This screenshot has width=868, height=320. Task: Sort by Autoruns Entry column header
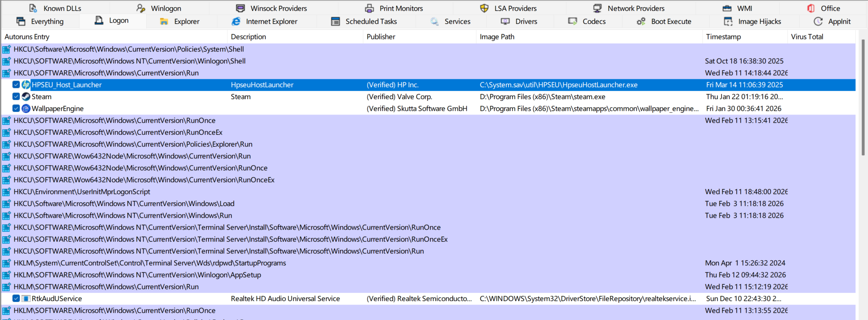[x=114, y=37]
